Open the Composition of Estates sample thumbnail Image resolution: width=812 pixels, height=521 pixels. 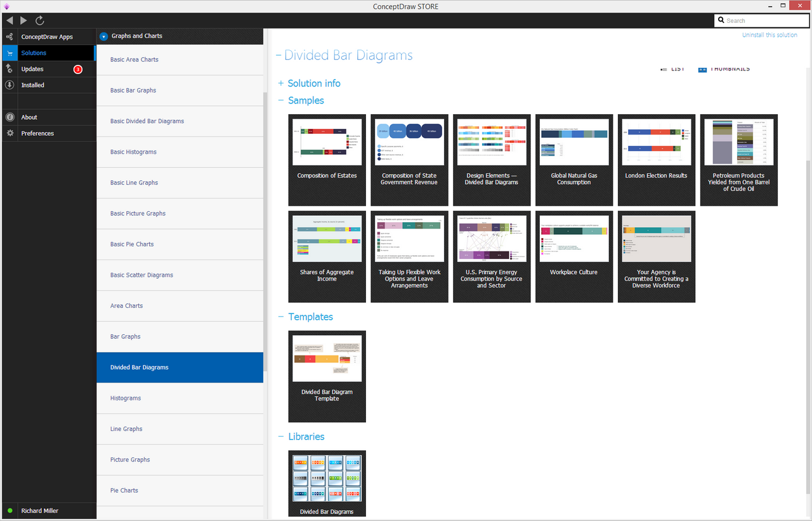click(327, 141)
